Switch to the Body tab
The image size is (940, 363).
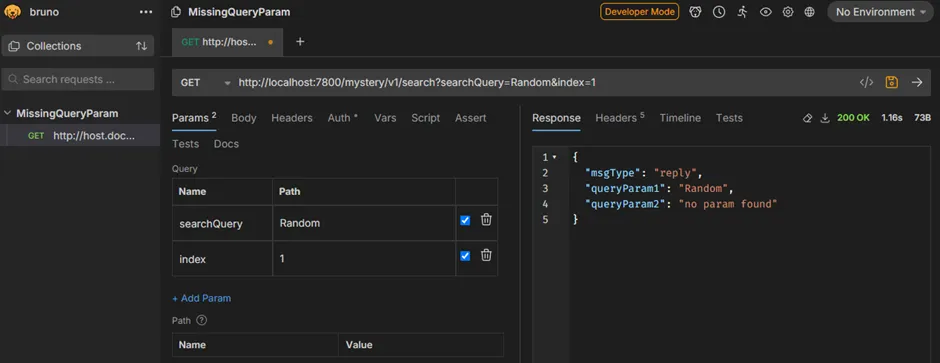click(x=244, y=118)
